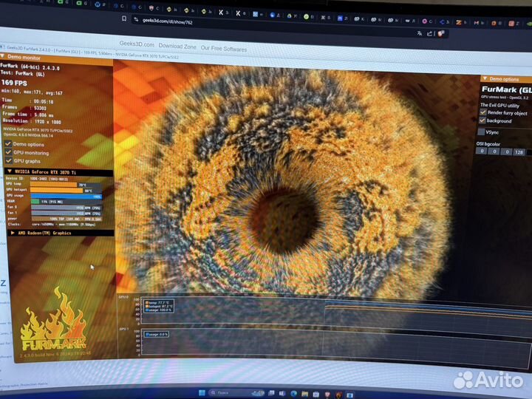This screenshot has width=532, height=399.
Task: Disable the GPU graphs checkbox
Action: (x=8, y=160)
